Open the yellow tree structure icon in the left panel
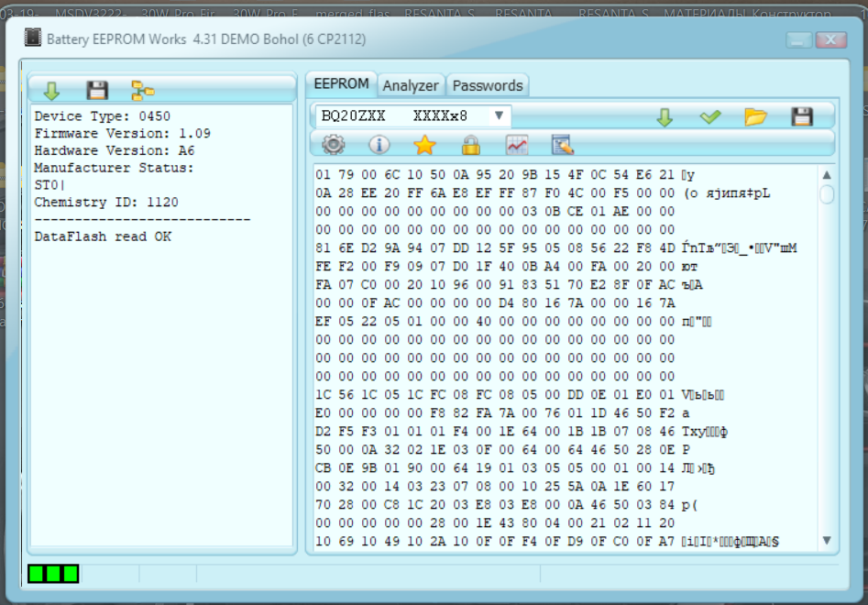 tap(142, 90)
